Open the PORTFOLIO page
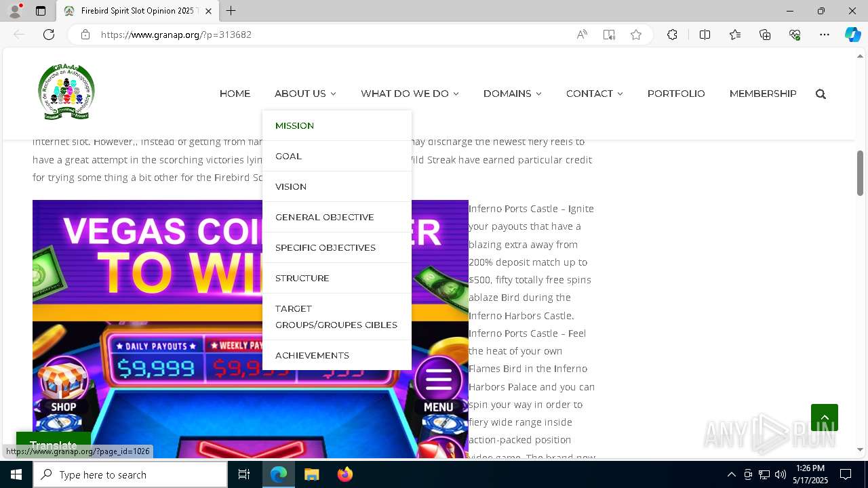The image size is (868, 488). [676, 94]
